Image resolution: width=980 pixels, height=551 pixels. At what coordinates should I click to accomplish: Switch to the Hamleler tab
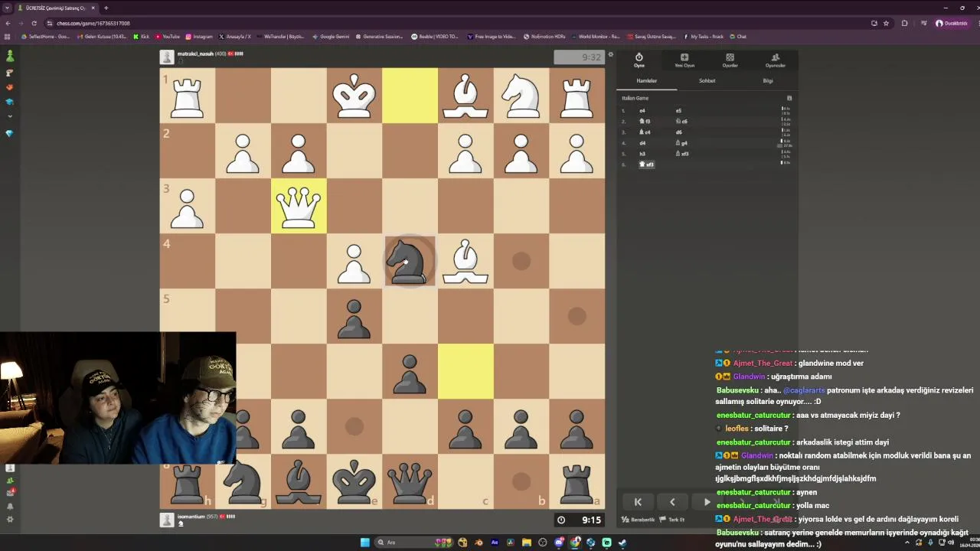coord(647,80)
